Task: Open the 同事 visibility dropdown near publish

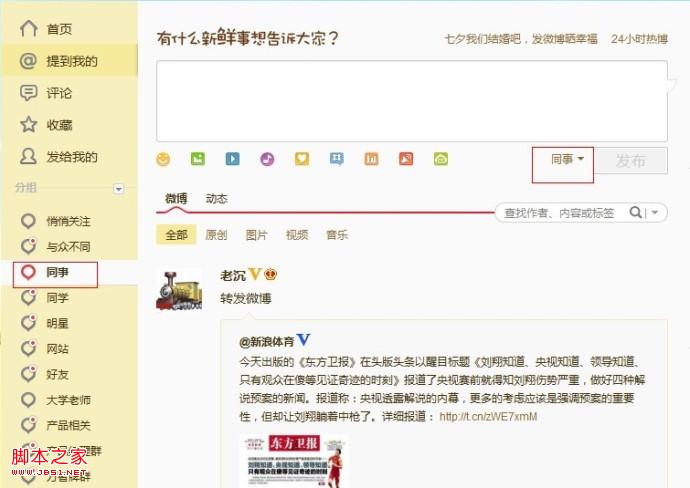Action: (x=567, y=159)
